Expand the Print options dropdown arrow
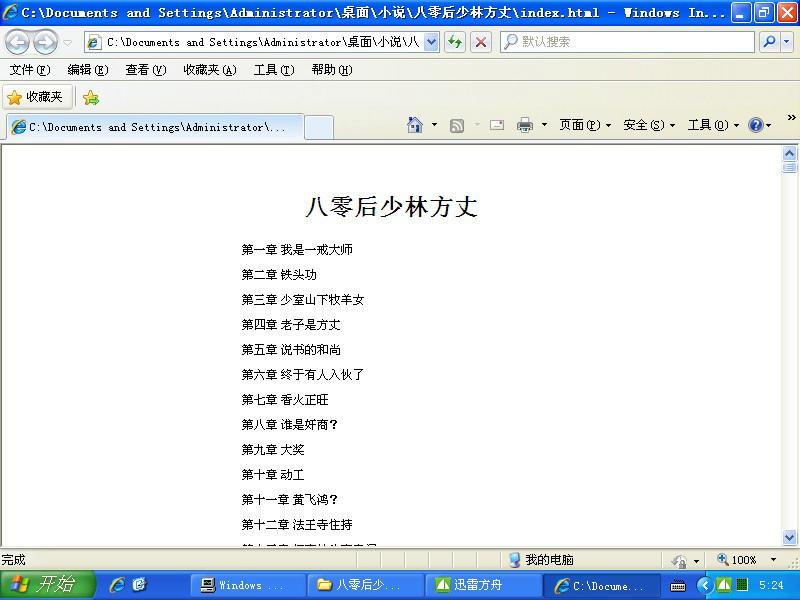This screenshot has width=800, height=600. pyautogui.click(x=544, y=125)
